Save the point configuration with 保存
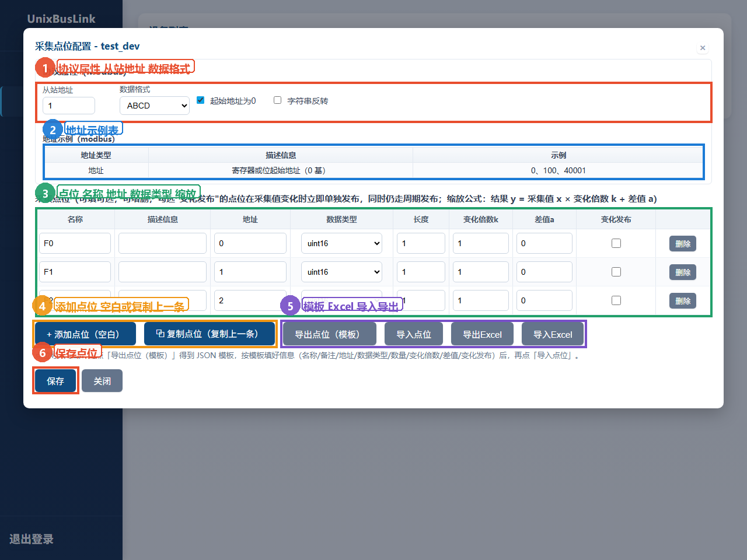 click(x=55, y=381)
